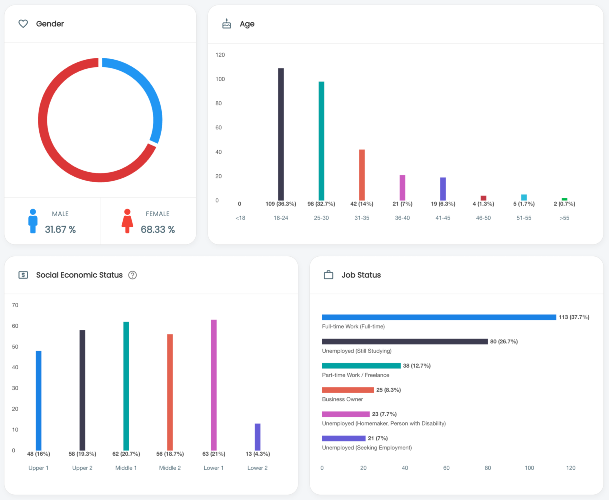Click the '<18' age axis label

[x=240, y=218]
